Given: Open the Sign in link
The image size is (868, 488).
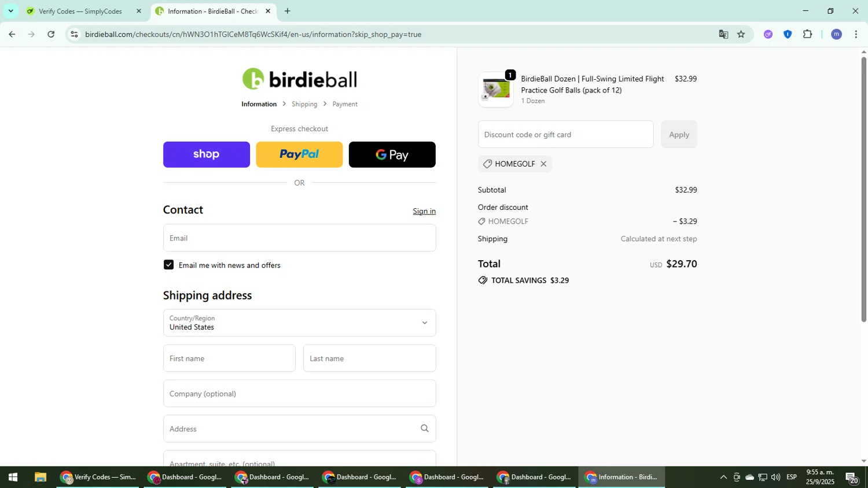Looking at the screenshot, I should click(424, 211).
